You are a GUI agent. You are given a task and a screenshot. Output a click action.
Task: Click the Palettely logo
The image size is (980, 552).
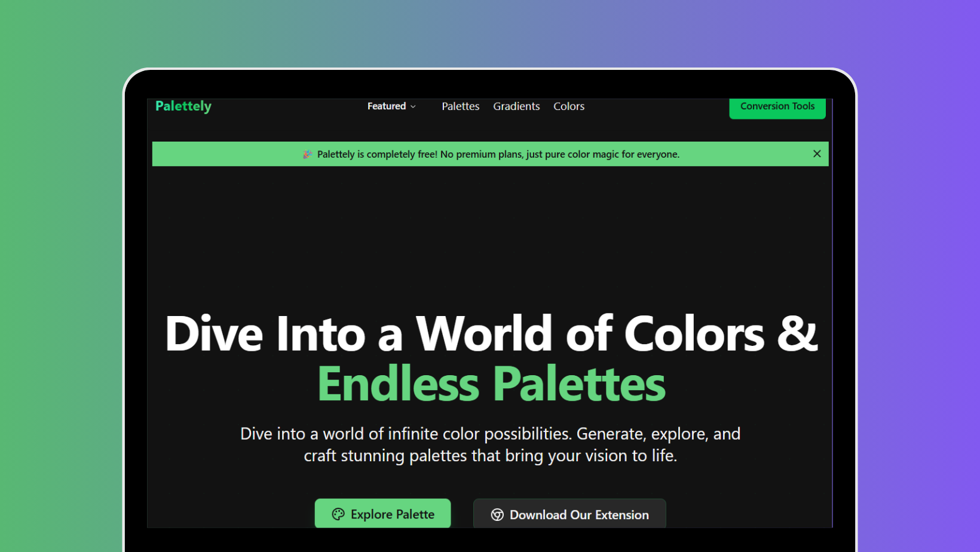click(183, 106)
